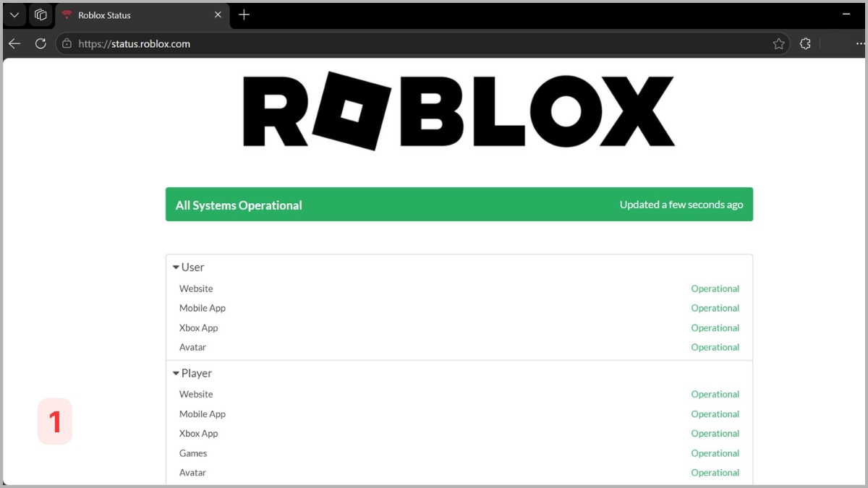Select the Roblox Status browser tab
This screenshot has width=868, height=488.
(142, 15)
